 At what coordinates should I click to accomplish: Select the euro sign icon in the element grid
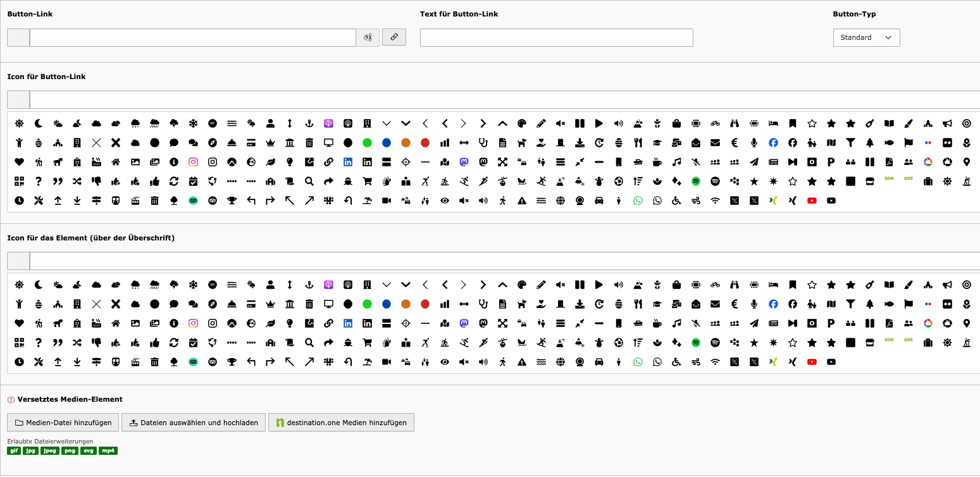pos(735,304)
